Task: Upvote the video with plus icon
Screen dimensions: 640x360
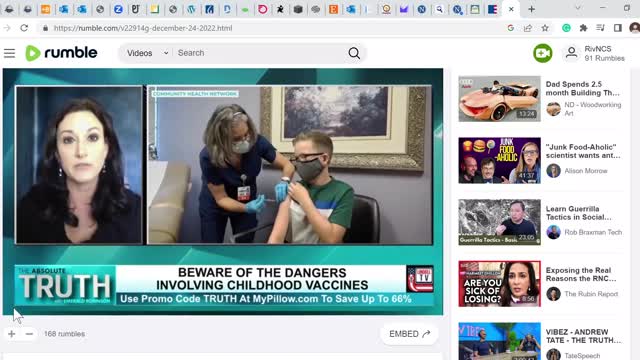Action: click(11, 334)
